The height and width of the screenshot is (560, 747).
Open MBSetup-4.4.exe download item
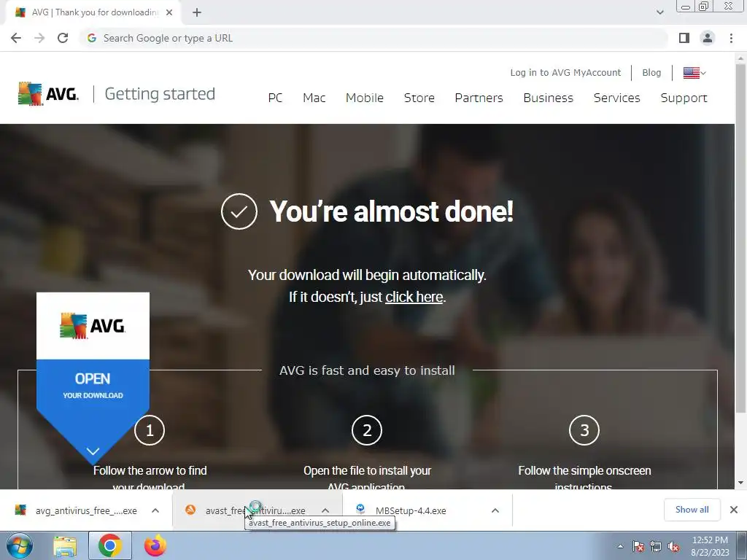(x=411, y=510)
